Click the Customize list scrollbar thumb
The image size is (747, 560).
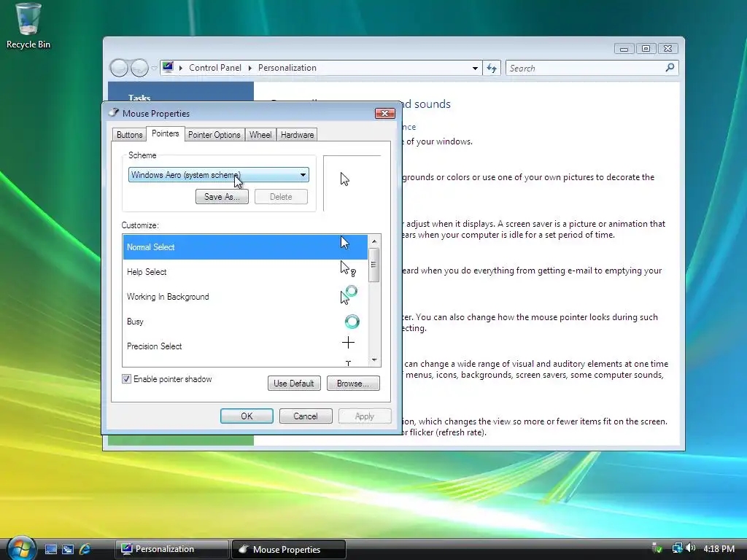[x=374, y=265]
